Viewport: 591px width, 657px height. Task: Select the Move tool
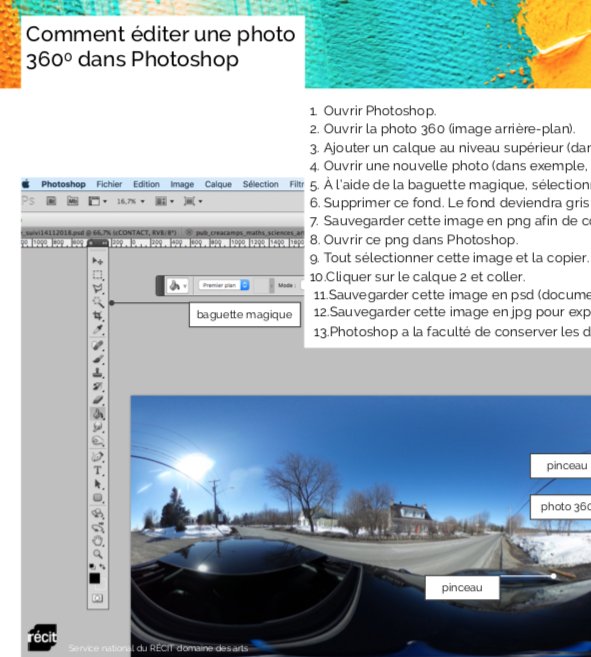[98, 261]
